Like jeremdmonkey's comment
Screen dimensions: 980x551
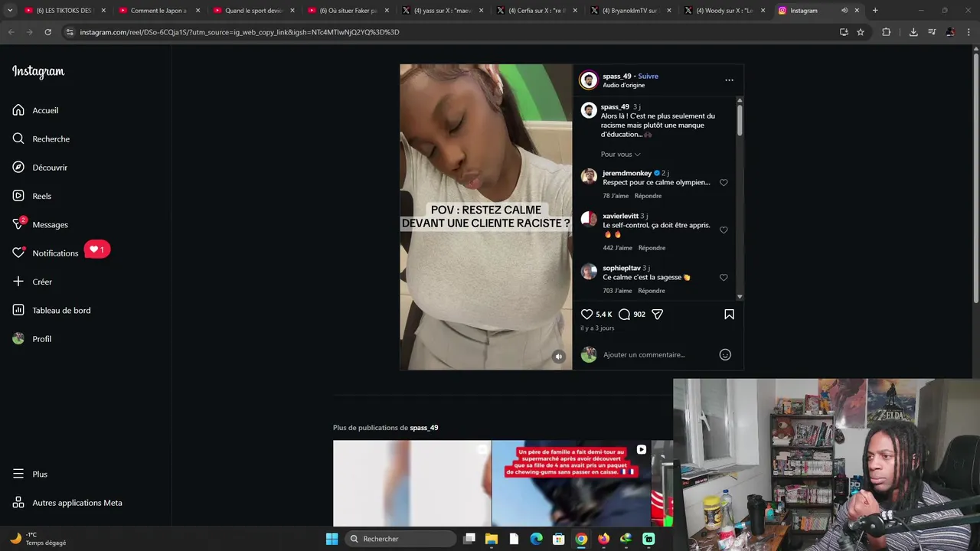pyautogui.click(x=724, y=183)
